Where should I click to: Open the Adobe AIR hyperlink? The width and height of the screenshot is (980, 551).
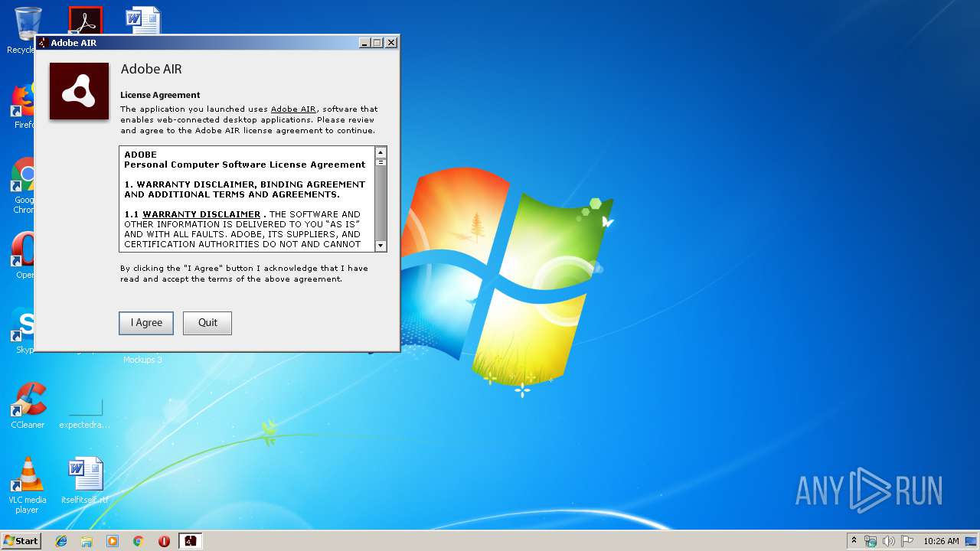293,109
